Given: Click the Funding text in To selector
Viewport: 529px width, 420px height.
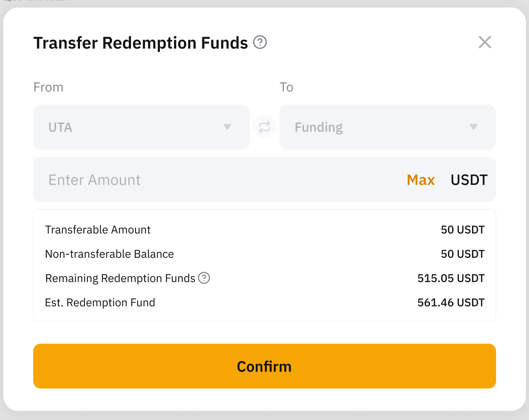Looking at the screenshot, I should 318,127.
